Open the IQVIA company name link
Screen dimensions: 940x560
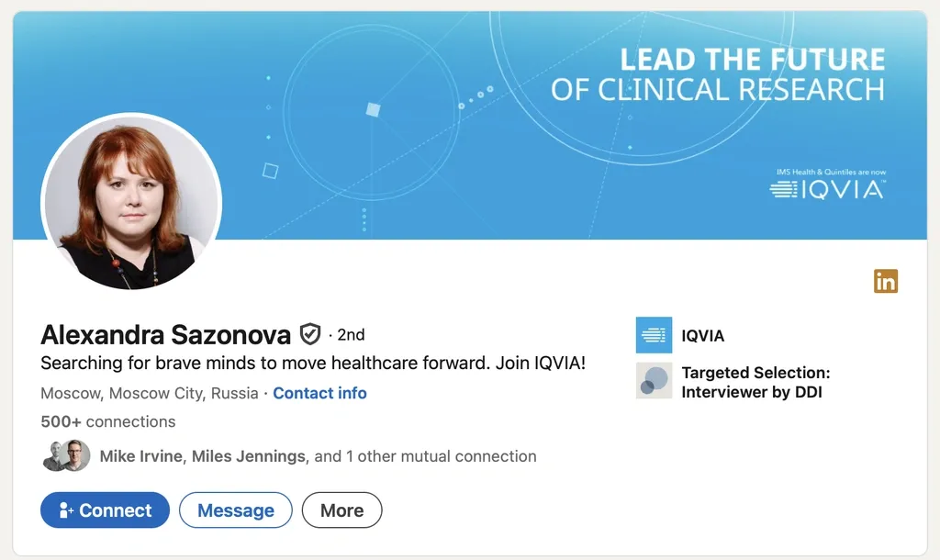tap(702, 336)
